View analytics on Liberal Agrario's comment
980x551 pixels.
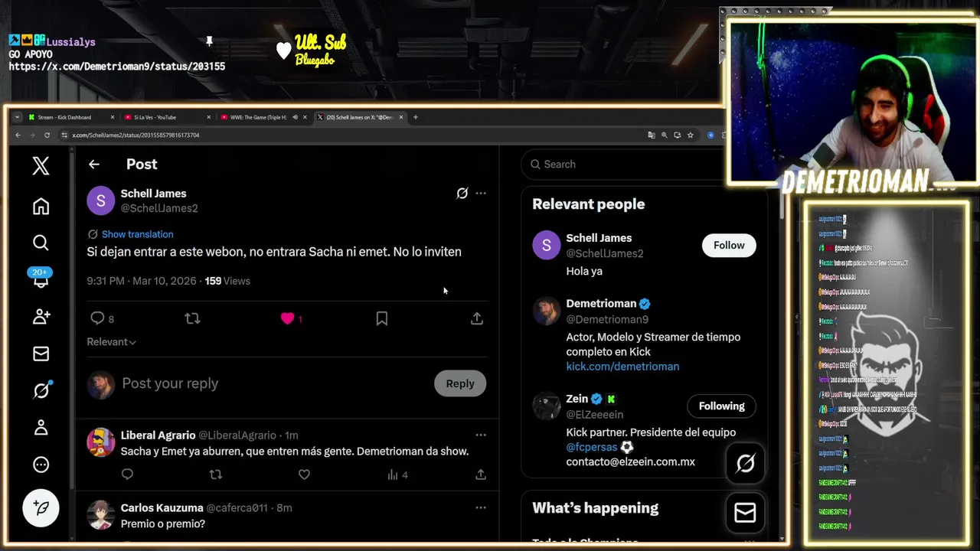point(397,474)
